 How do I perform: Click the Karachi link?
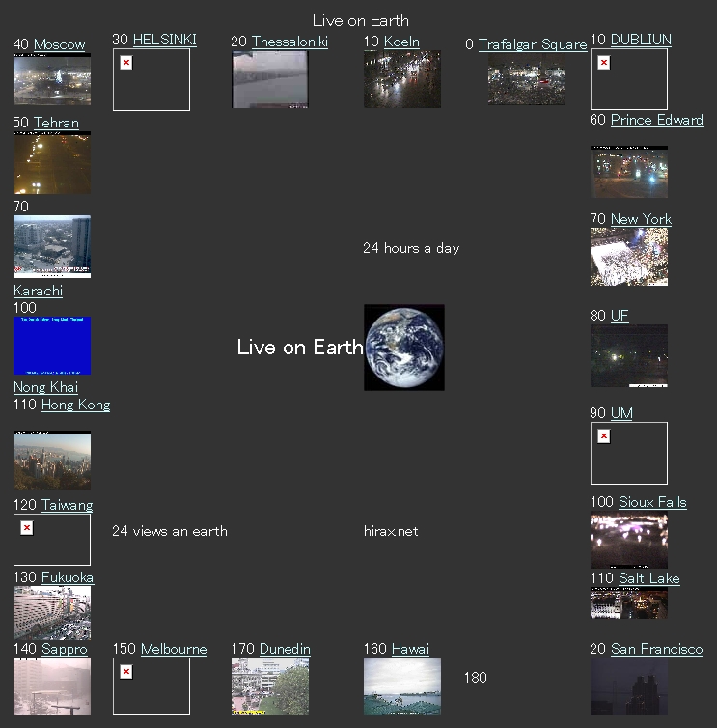38,291
